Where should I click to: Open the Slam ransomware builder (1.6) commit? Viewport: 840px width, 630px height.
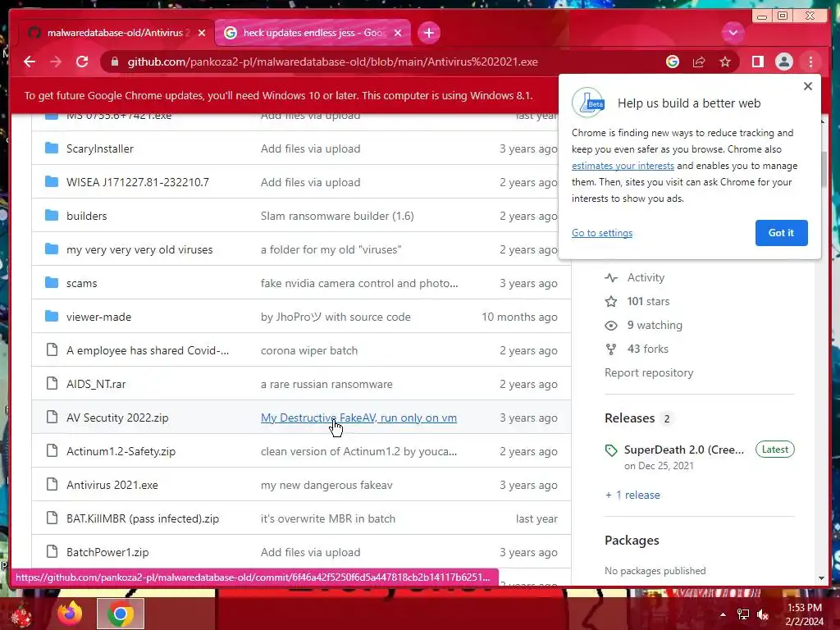point(337,216)
